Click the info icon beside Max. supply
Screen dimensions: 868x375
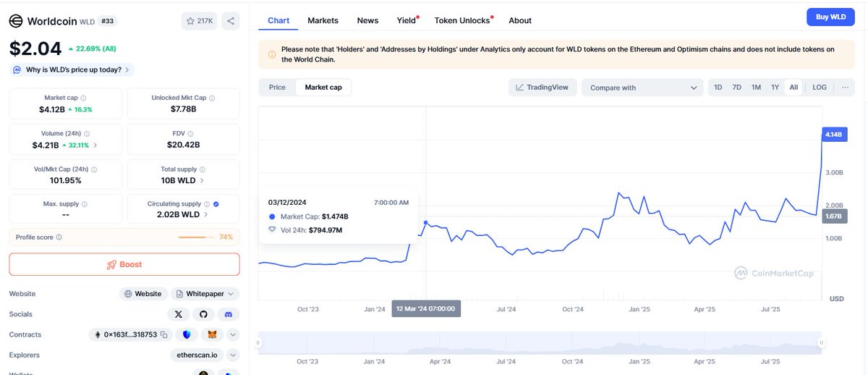coord(85,204)
